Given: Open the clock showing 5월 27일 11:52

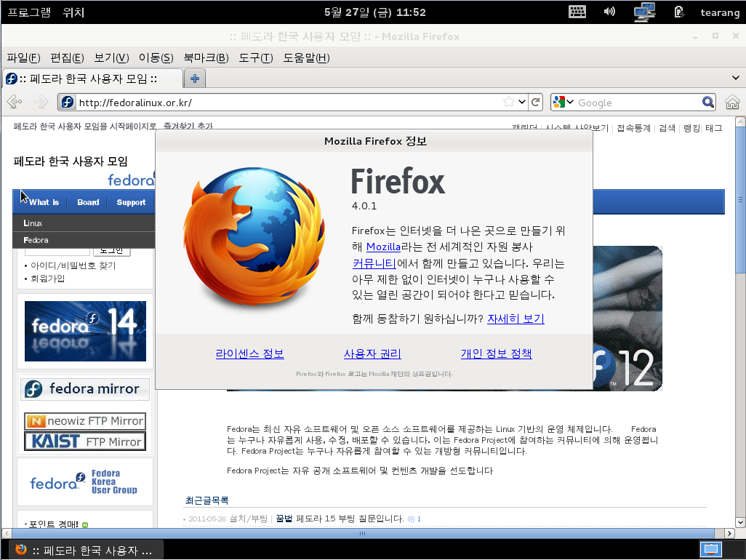Looking at the screenshot, I should point(375,12).
